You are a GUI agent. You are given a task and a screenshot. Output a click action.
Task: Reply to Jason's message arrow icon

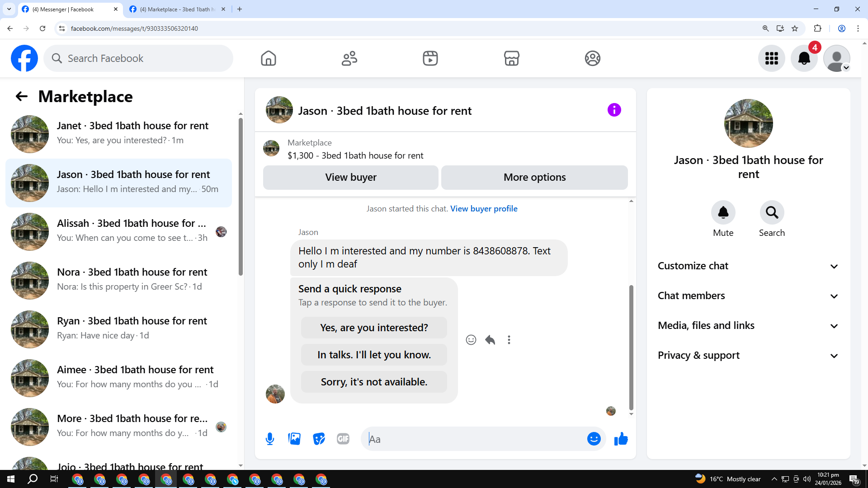point(490,340)
